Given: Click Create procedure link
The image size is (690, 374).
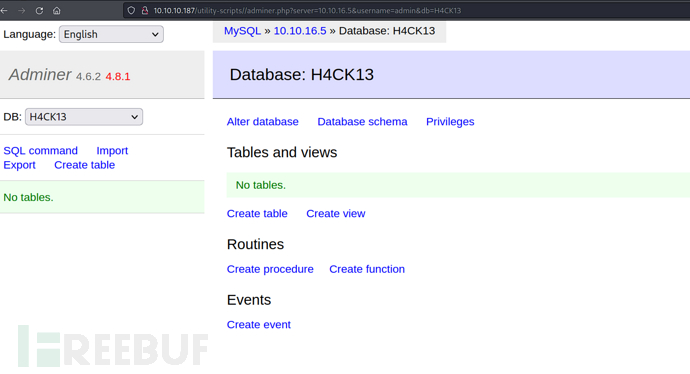Looking at the screenshot, I should [270, 269].
